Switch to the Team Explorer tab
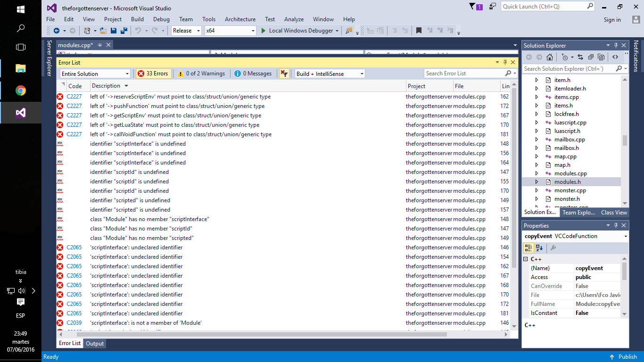Screen dimensions: 644x362 pos(578,213)
